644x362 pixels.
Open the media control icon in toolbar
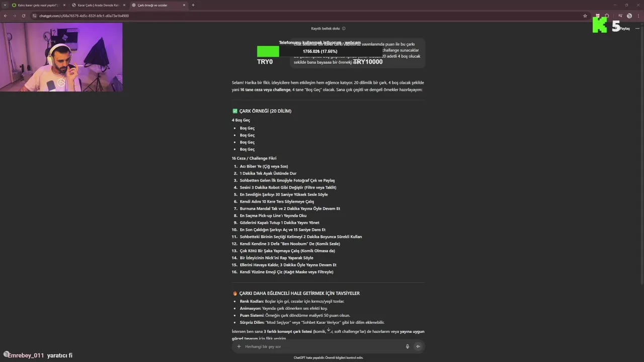[620, 16]
